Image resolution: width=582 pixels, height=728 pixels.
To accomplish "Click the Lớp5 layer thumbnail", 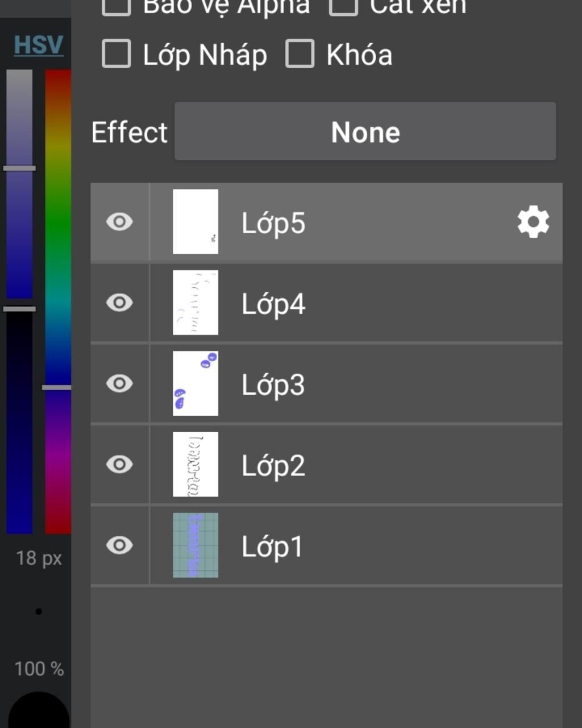I will tap(196, 222).
